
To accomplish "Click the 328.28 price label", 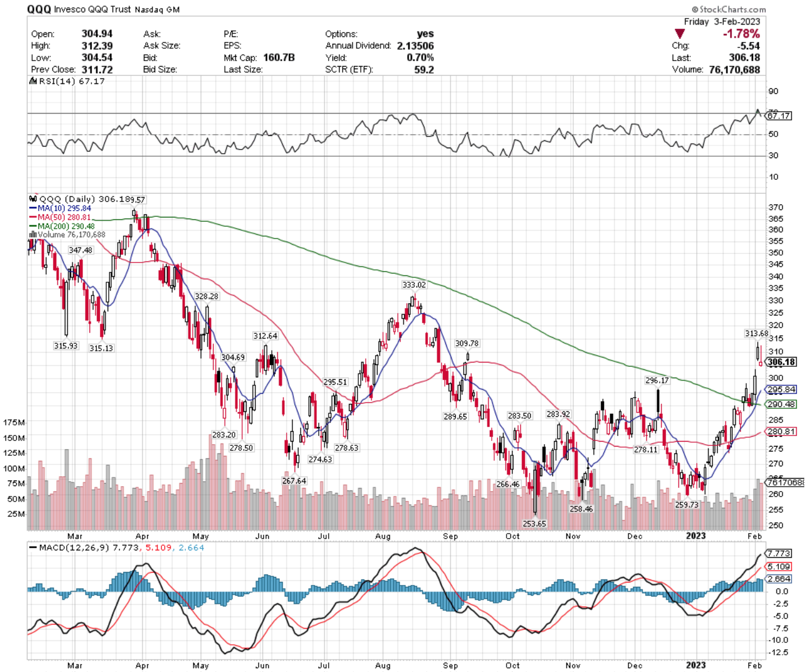I will click(207, 296).
